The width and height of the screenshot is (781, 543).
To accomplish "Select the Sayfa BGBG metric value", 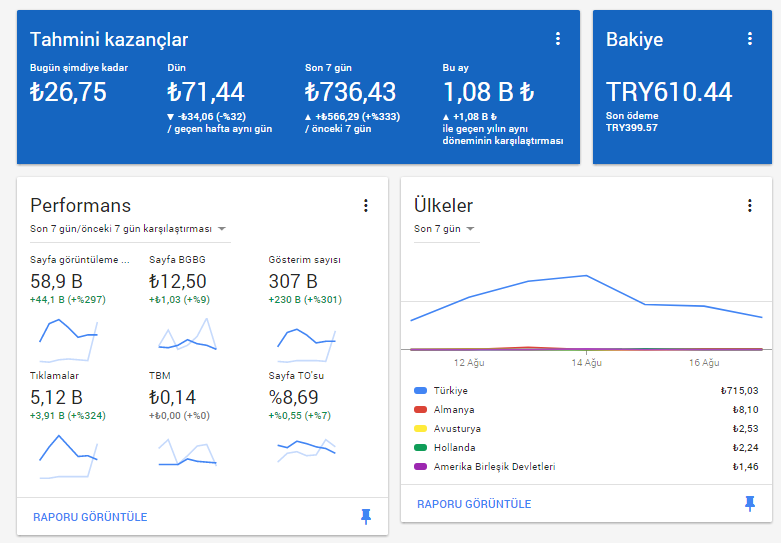I will [x=178, y=281].
